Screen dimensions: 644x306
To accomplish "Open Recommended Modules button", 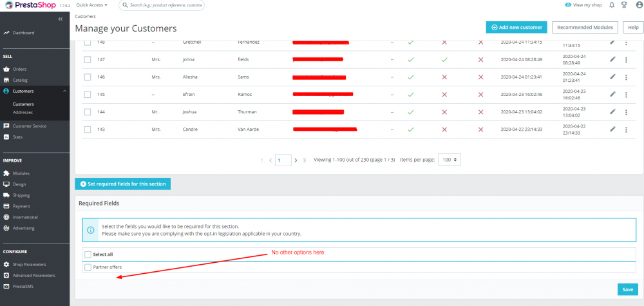I will click(x=585, y=27).
